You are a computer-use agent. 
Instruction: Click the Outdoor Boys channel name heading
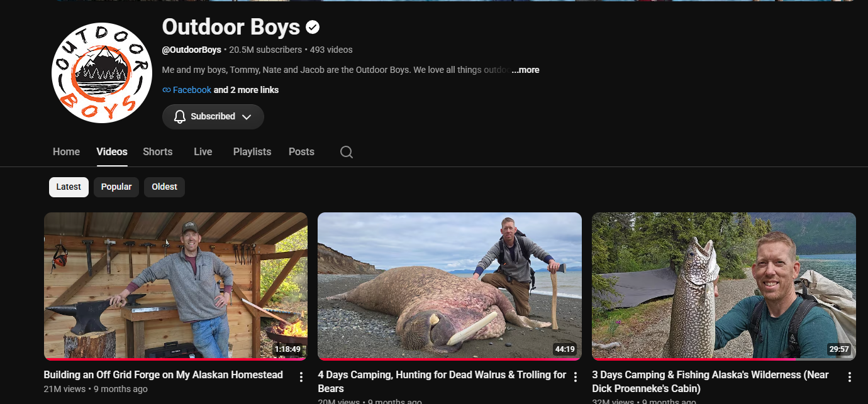(x=231, y=27)
